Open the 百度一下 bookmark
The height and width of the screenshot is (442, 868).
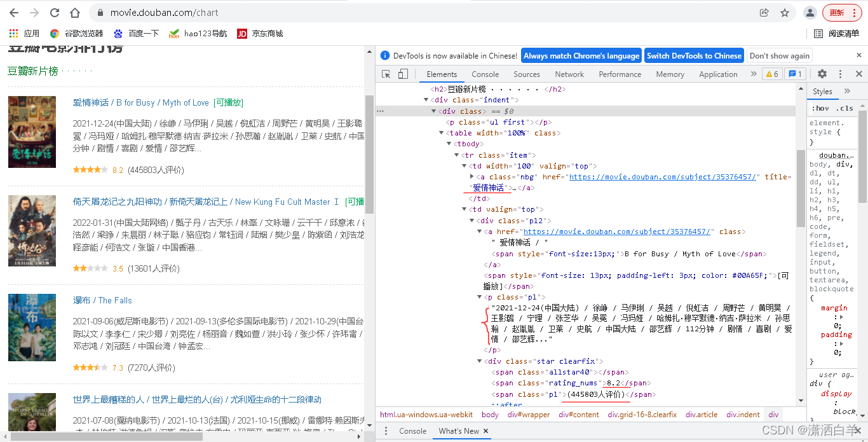click(136, 33)
